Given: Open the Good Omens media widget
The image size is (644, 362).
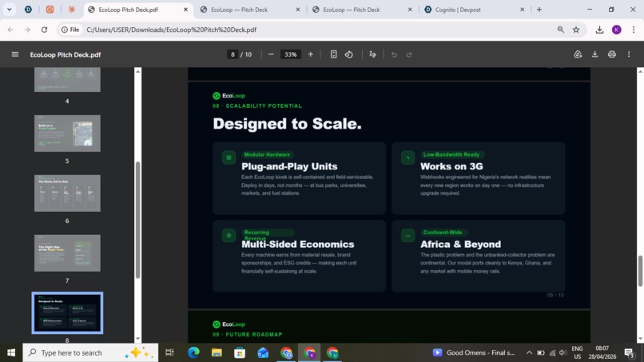Looking at the screenshot, I should [x=474, y=352].
